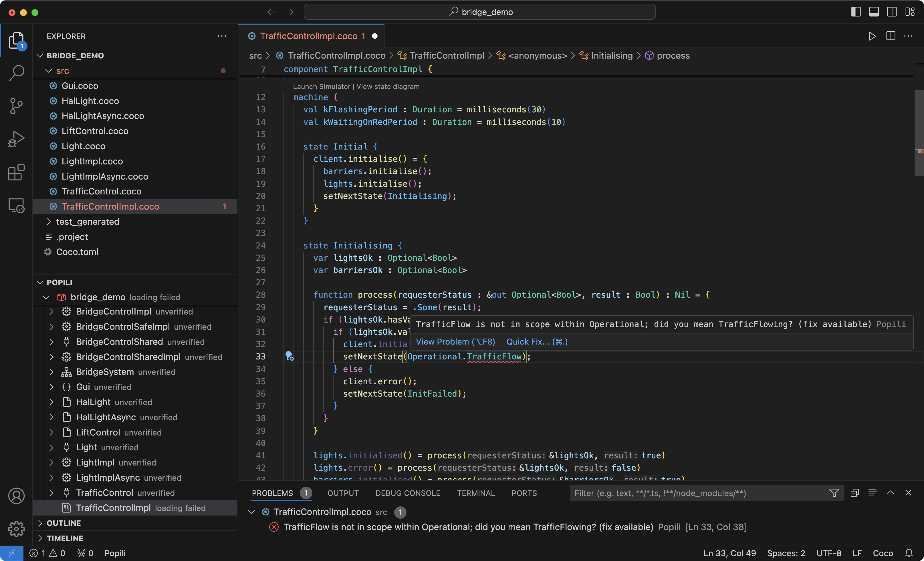Click Spaces: 2 indentation setting

[x=786, y=553]
